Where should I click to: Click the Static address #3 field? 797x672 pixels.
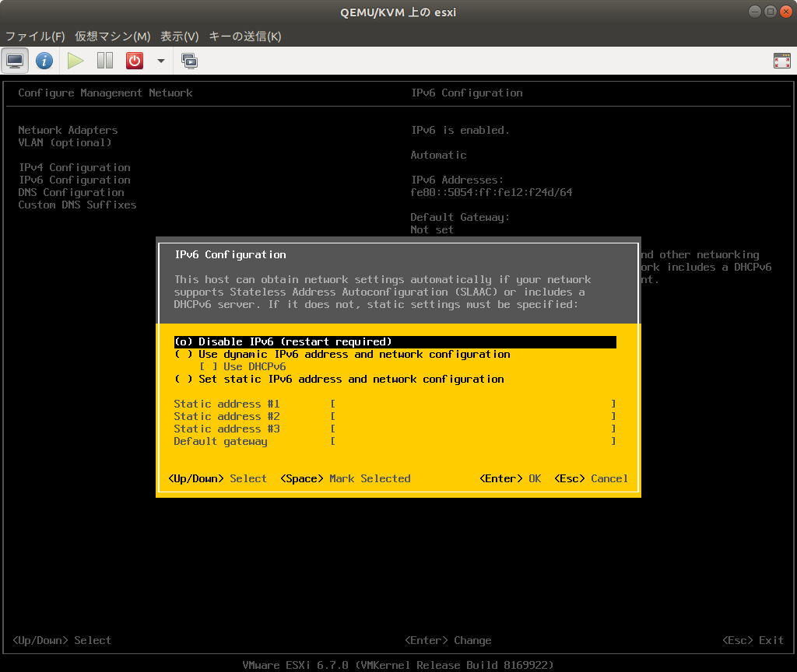pyautogui.click(x=473, y=429)
